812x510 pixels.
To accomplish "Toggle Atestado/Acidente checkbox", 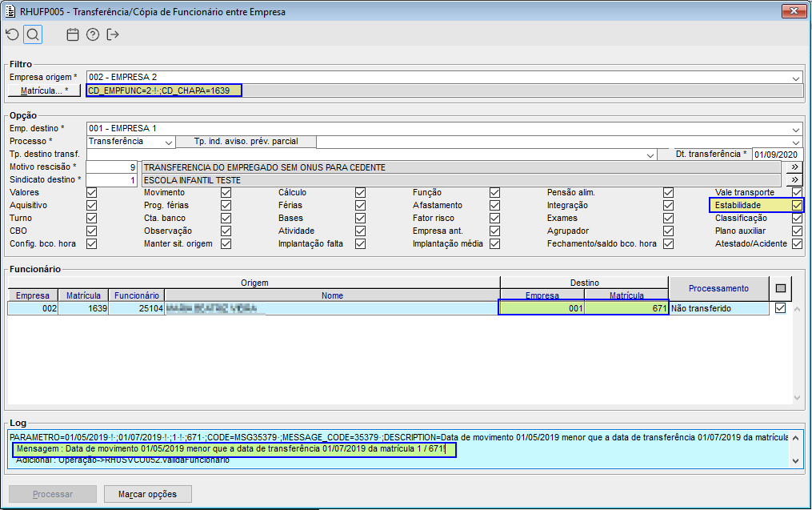I will click(797, 243).
